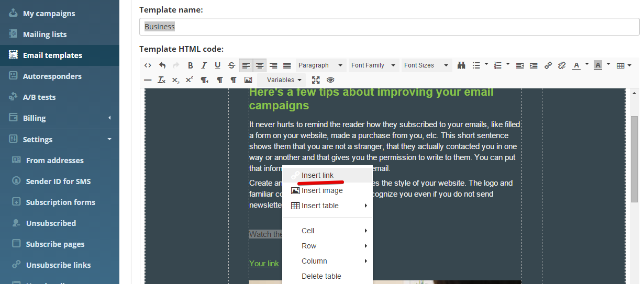Open the Font Family dropdown
The height and width of the screenshot is (284, 644).
click(373, 65)
